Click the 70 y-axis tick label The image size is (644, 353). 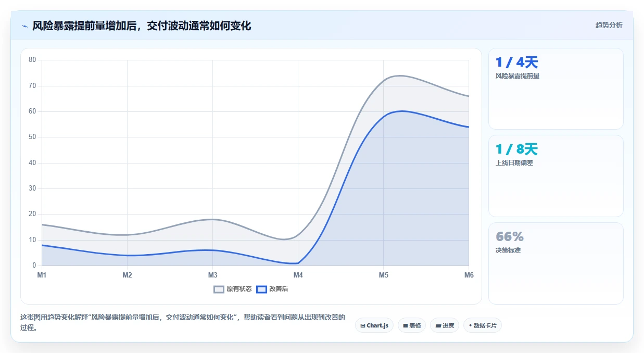coord(32,85)
